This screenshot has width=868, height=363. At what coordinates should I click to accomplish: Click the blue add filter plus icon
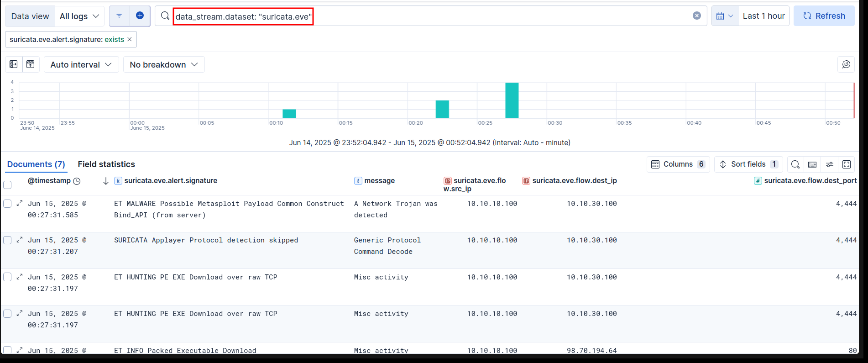point(140,16)
